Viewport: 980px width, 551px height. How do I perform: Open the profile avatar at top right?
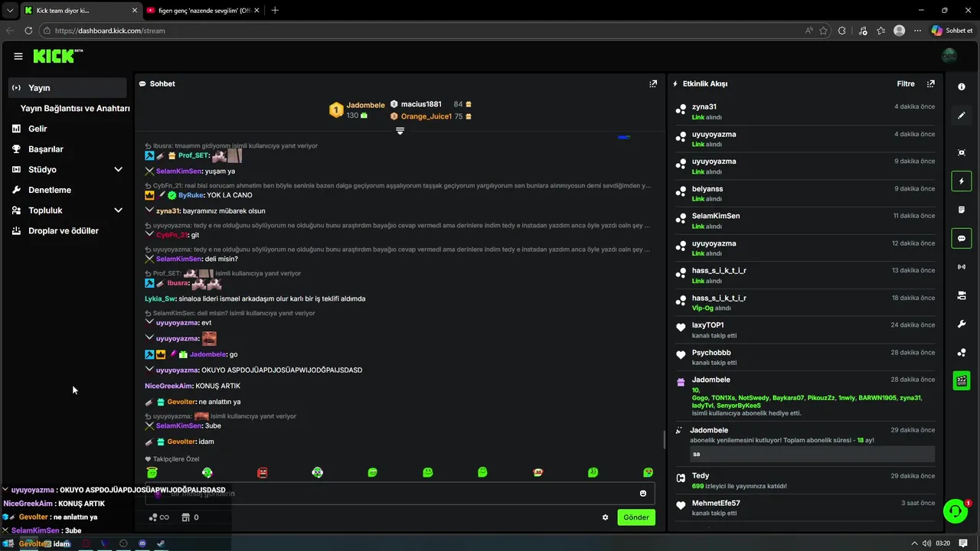[x=949, y=56]
